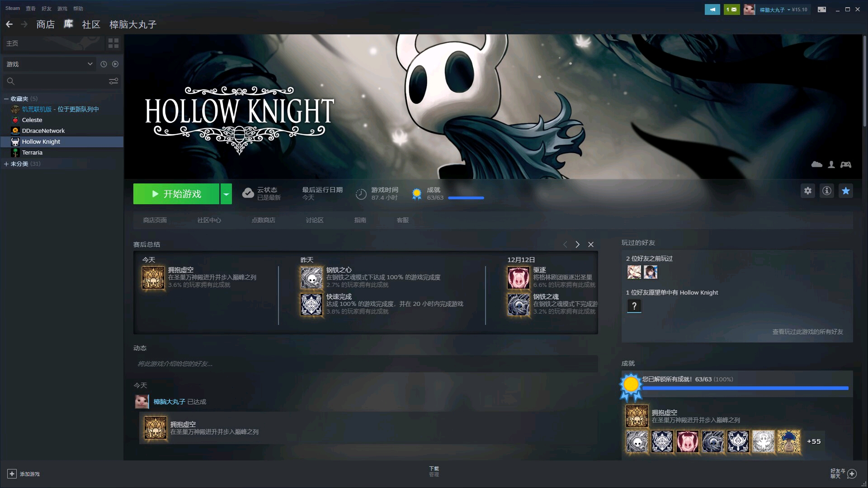Open 客服 link

403,220
